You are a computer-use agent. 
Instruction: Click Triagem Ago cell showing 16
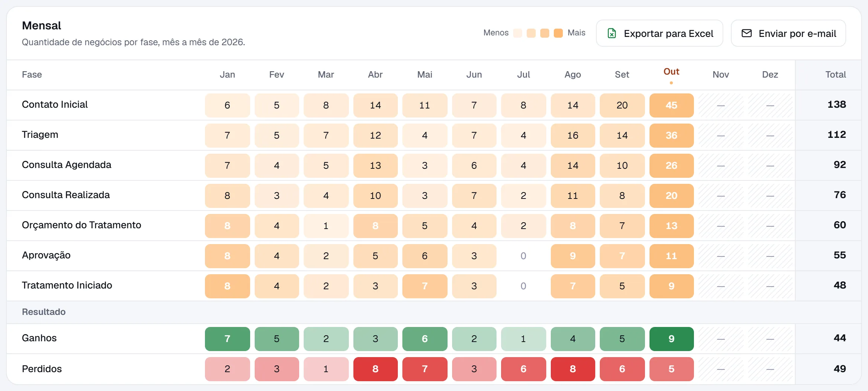click(x=573, y=135)
